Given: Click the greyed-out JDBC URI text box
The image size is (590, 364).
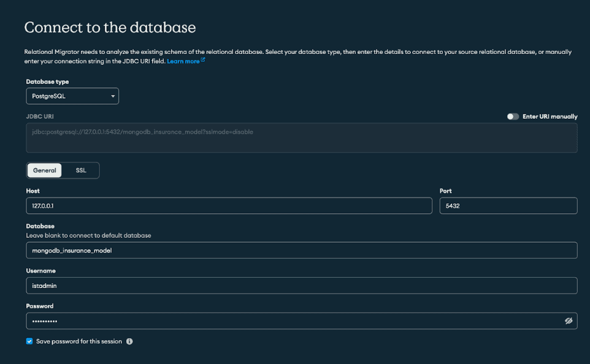Looking at the screenshot, I should click(301, 138).
